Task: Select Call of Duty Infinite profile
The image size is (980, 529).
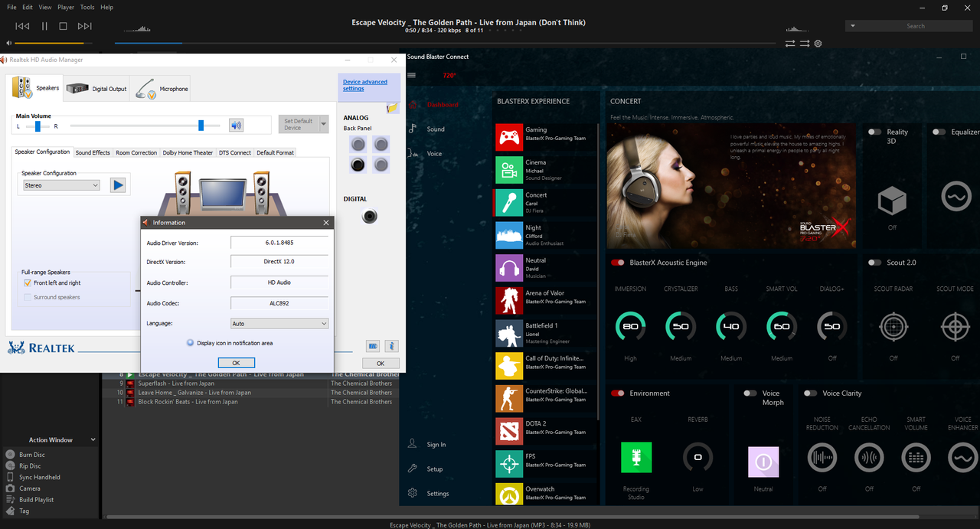Action: [544, 366]
